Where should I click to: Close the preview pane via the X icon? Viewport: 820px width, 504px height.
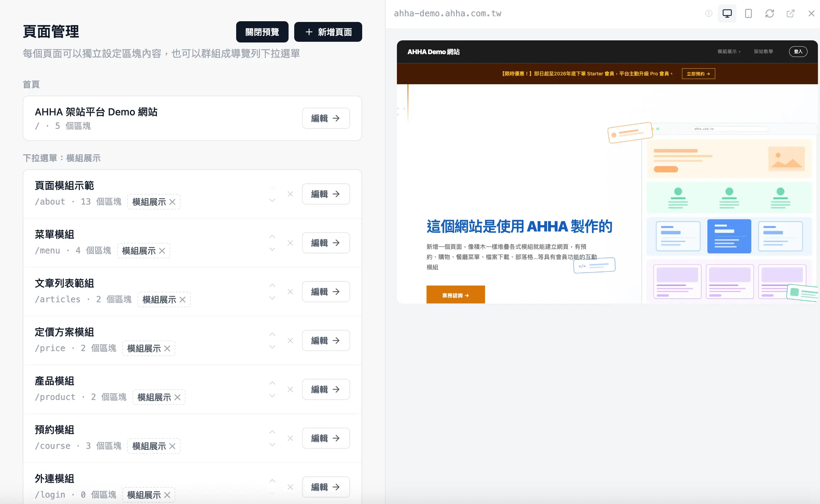click(x=811, y=13)
